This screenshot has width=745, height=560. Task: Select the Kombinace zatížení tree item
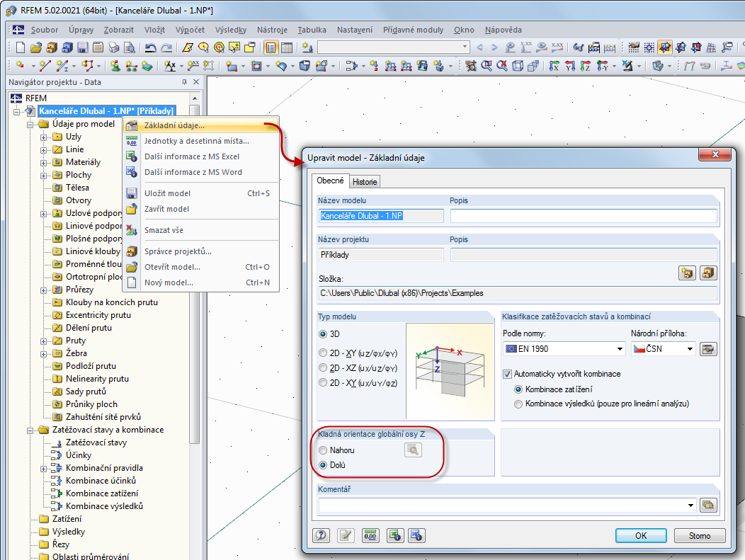102,493
